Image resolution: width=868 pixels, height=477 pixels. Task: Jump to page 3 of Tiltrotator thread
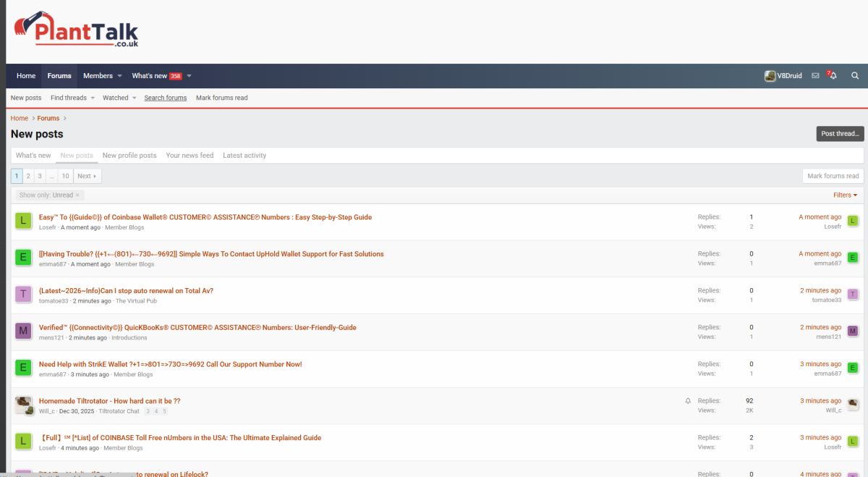tap(148, 411)
